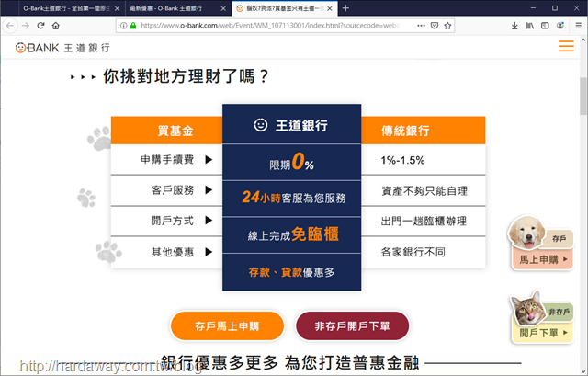Open the O-Bank orange site menu
This screenshot has height=376, width=588.
click(x=566, y=46)
